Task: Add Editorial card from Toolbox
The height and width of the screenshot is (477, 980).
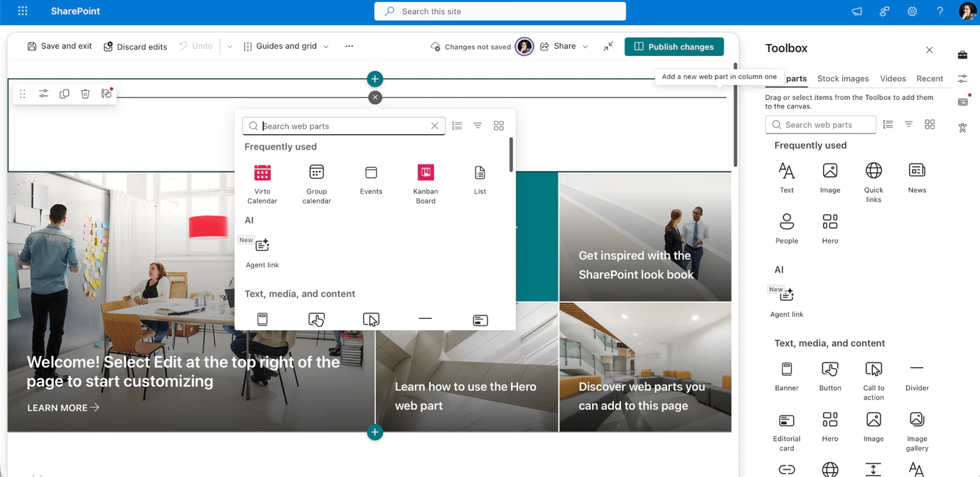Action: pyautogui.click(x=787, y=432)
